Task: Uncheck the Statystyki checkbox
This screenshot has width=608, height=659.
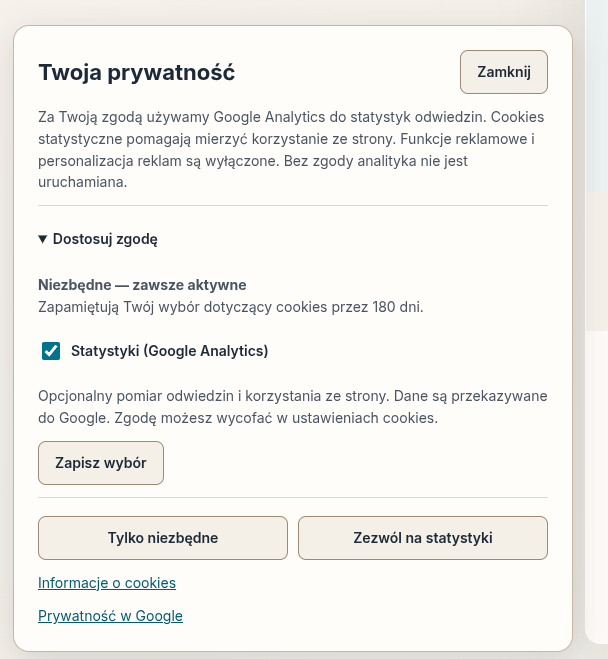Action: (x=51, y=351)
